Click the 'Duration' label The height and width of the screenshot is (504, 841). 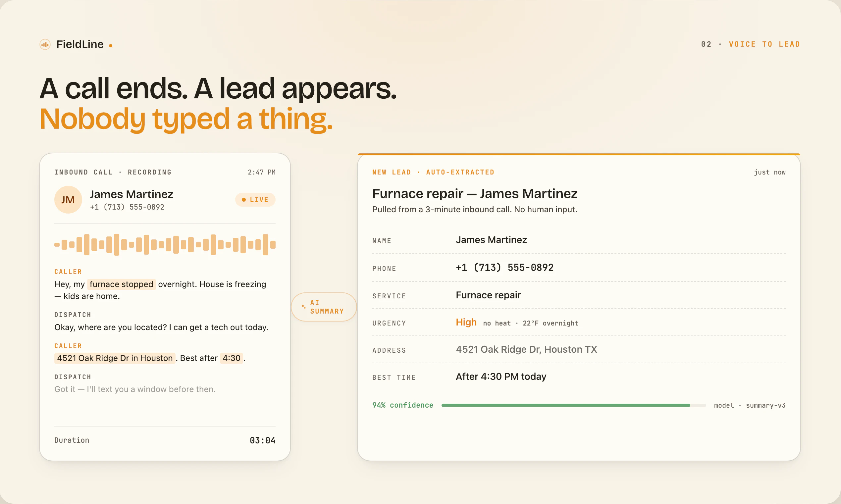(x=72, y=440)
